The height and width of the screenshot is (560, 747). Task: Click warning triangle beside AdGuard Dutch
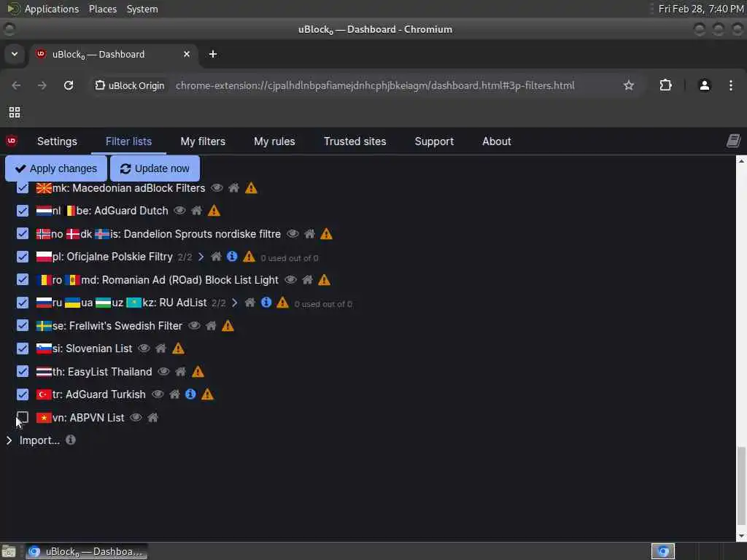[x=214, y=211]
